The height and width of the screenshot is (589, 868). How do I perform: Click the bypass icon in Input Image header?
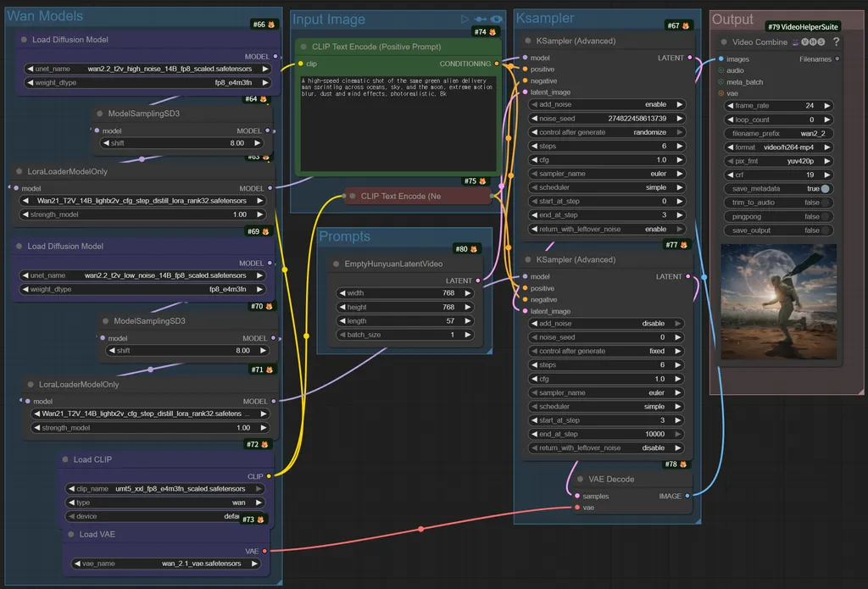click(x=480, y=19)
